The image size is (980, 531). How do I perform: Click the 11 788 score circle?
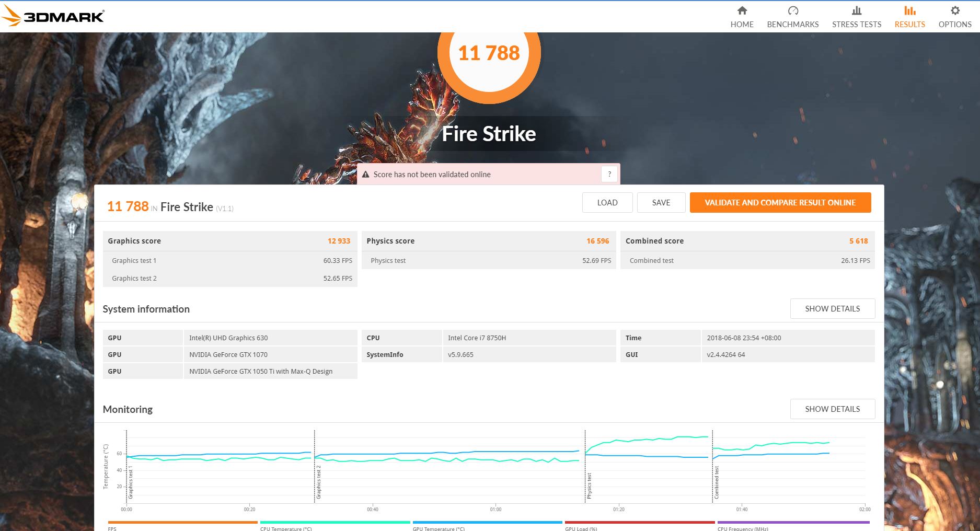[489, 53]
